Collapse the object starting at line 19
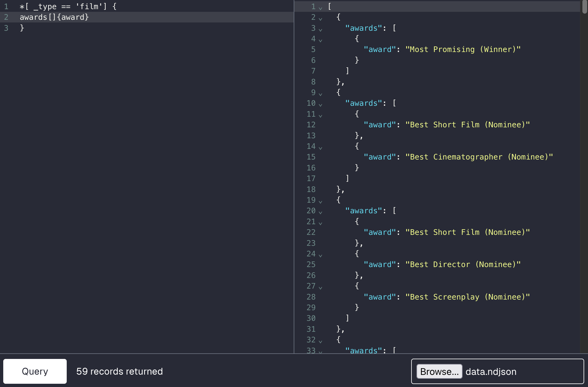588x387 pixels. click(320, 201)
